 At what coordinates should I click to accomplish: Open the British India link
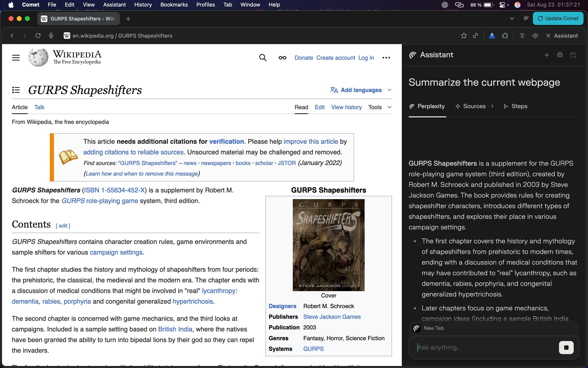pyautogui.click(x=175, y=329)
